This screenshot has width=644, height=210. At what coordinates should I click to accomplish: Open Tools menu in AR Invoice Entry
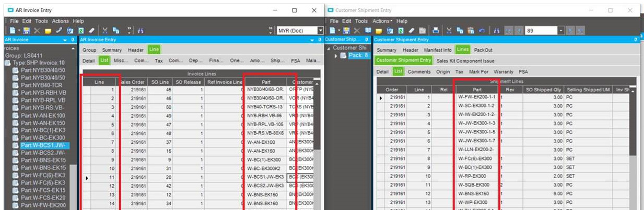(41, 21)
